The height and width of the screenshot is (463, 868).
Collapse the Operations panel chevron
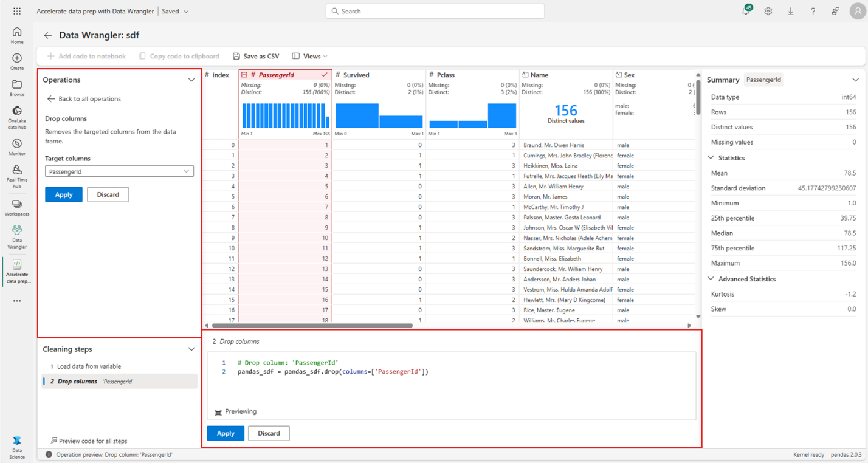[191, 80]
